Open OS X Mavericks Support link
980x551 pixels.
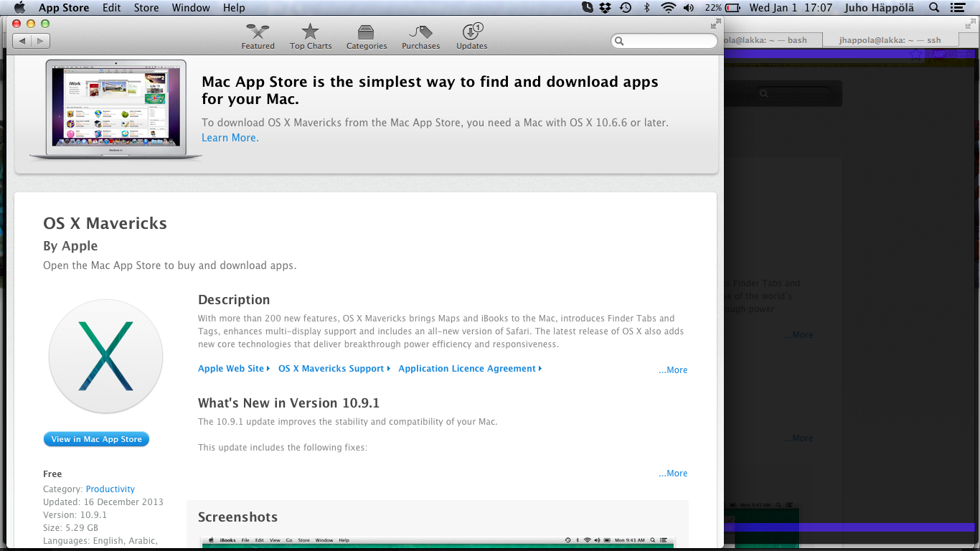pos(331,369)
